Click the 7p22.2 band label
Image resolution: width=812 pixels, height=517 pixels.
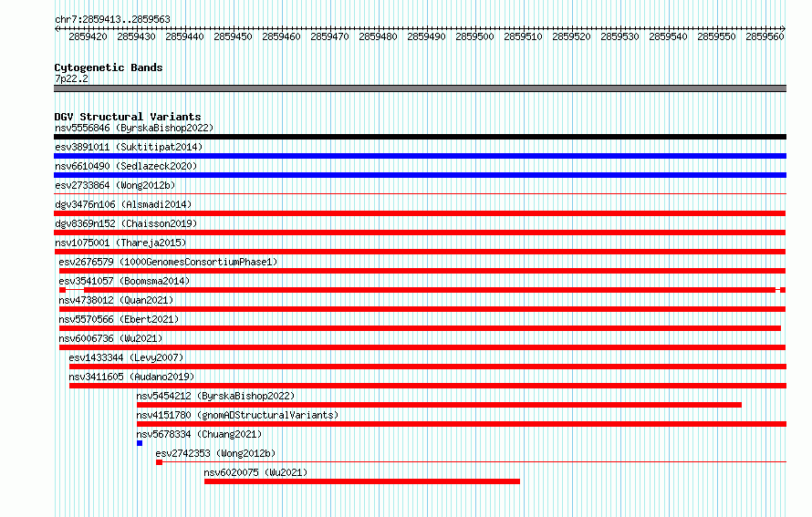click(71, 78)
